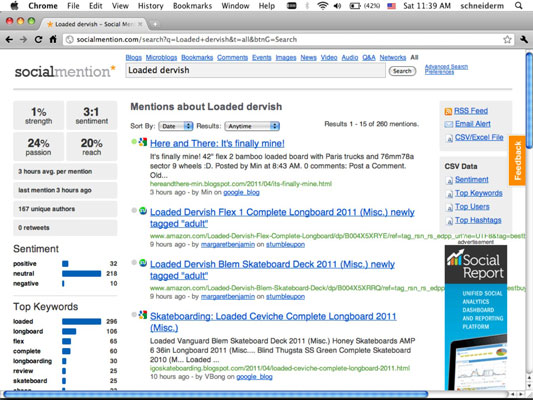533x400 pixels.
Task: Click the first margaretbenjamin author link
Action: (228, 245)
